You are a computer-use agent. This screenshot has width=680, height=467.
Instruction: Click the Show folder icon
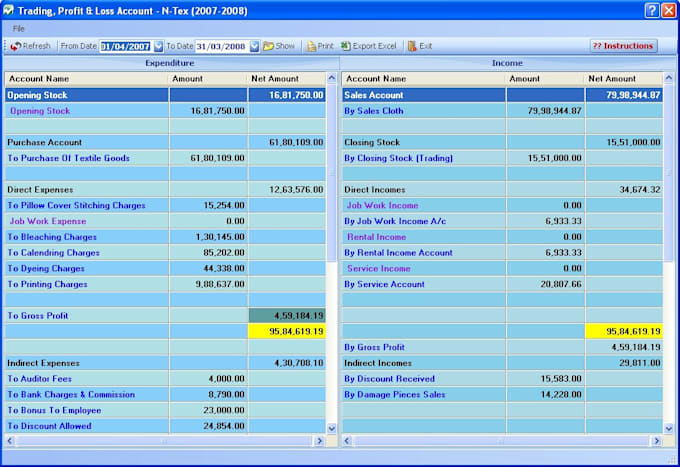pos(268,46)
